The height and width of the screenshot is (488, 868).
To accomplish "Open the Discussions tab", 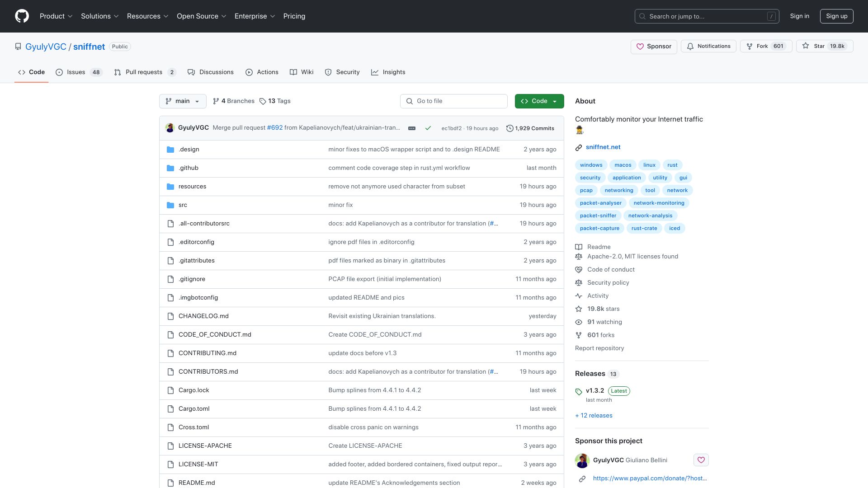I will pyautogui.click(x=211, y=72).
